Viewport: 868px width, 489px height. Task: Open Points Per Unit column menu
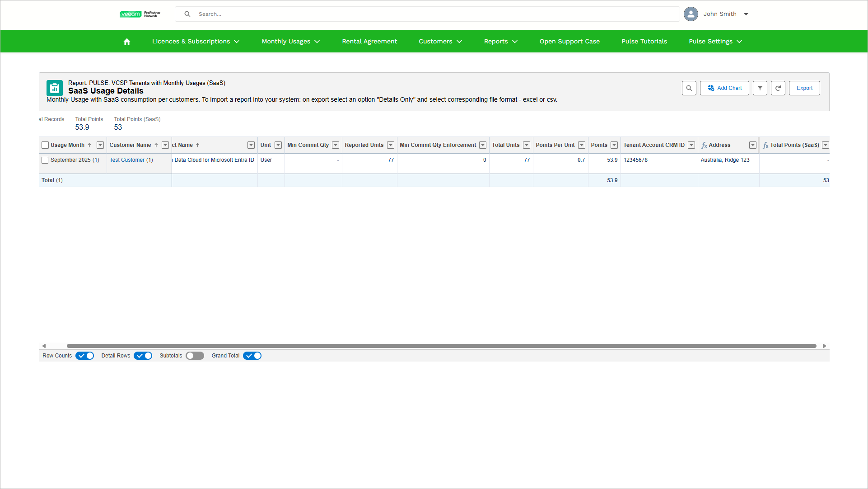(582, 145)
